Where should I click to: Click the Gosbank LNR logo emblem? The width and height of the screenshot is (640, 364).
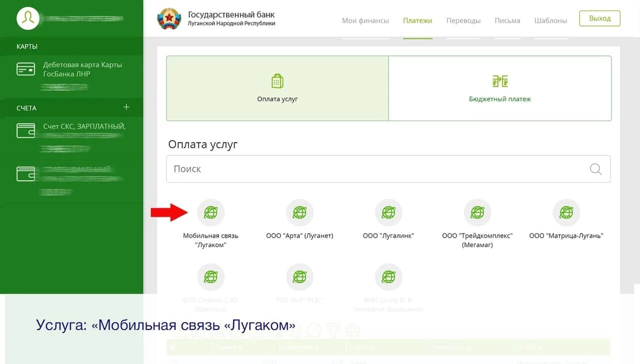(168, 19)
